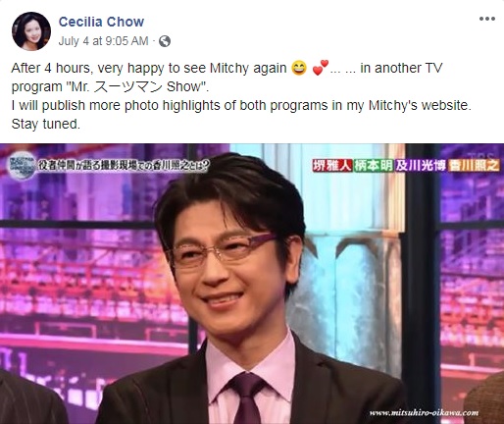Click the green 柄本明 name tag
The image size is (504, 424).
[374, 166]
